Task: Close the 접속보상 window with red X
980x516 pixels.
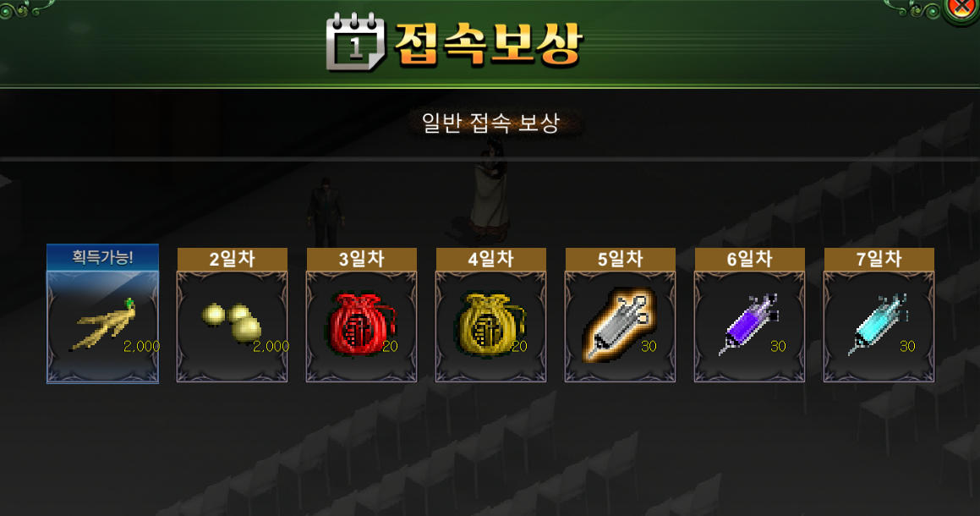Action: click(962, 8)
